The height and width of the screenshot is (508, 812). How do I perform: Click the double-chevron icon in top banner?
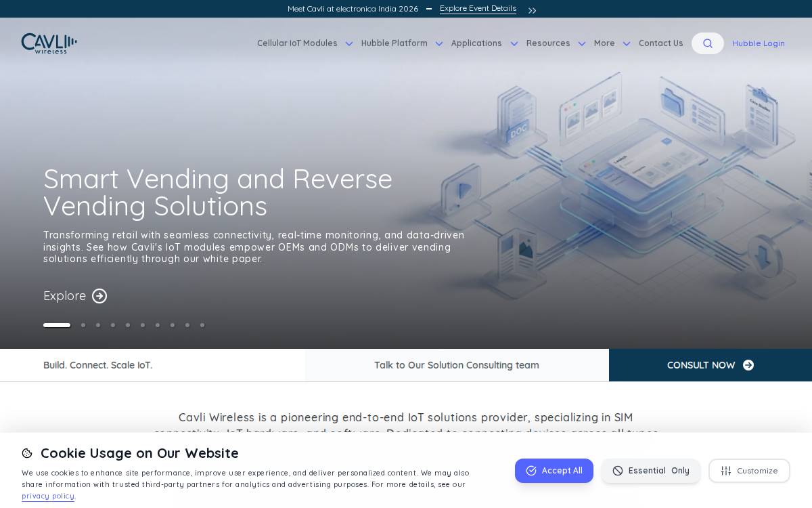[533, 10]
